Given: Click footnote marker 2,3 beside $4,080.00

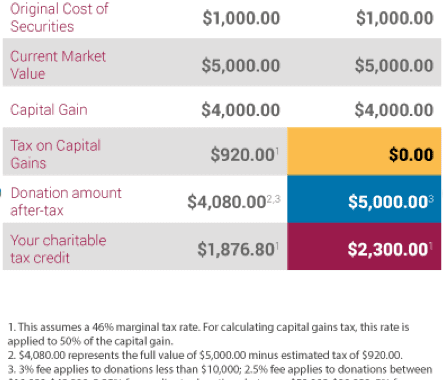Looking at the screenshot, I should coord(273,199).
